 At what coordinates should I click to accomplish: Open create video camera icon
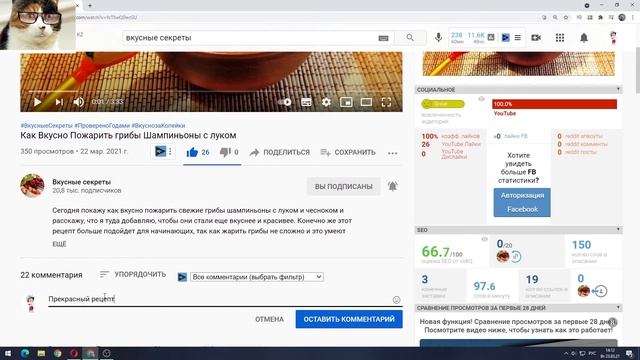536,38
